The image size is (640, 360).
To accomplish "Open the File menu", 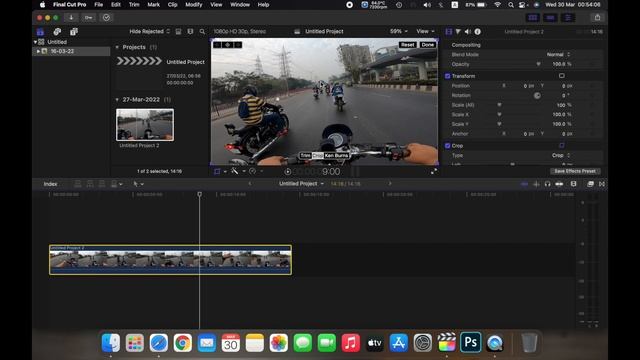I will pos(98,4).
